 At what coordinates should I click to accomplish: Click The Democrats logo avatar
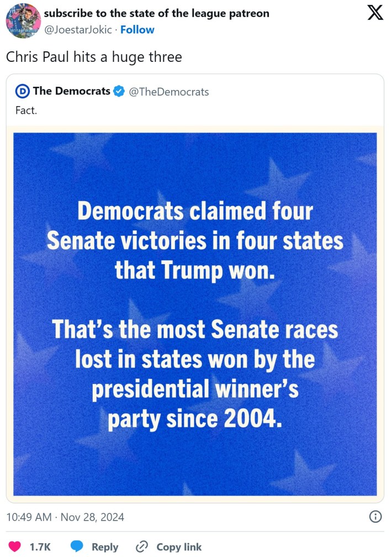[x=22, y=91]
